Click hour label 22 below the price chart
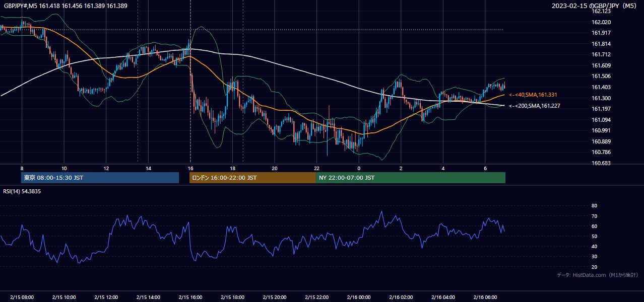Viewport: 644px width, 302px height. 316,168
